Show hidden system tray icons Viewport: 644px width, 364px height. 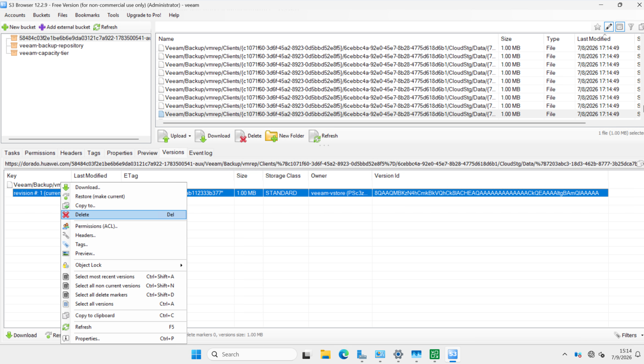(x=565, y=354)
